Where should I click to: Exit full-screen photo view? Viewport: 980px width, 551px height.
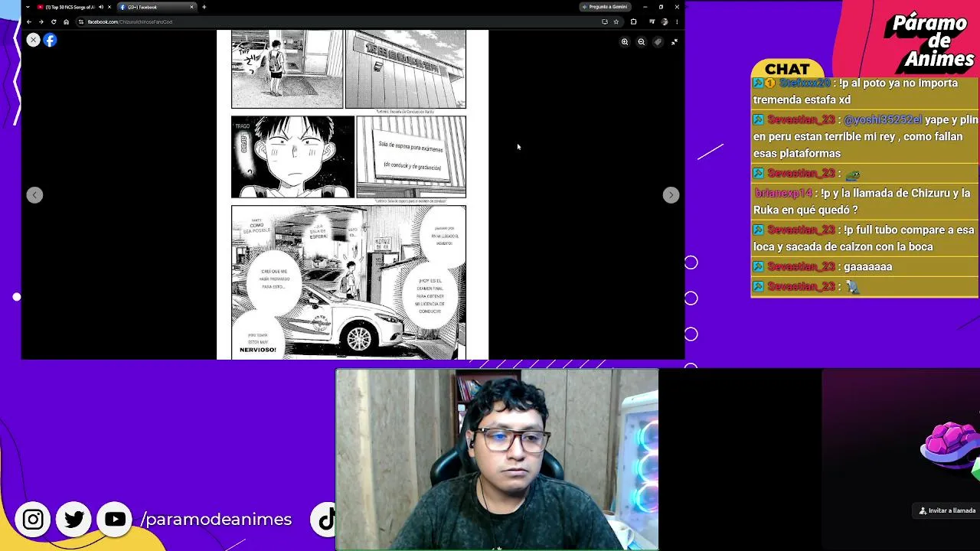[675, 42]
